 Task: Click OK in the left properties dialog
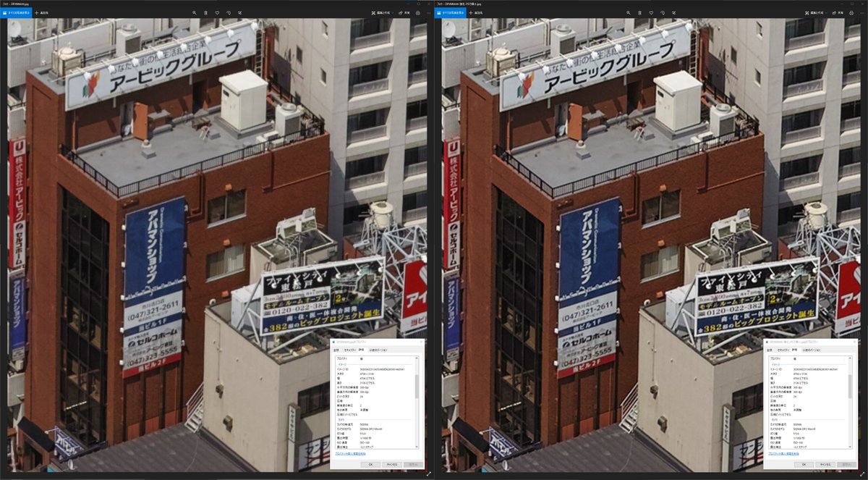370,463
